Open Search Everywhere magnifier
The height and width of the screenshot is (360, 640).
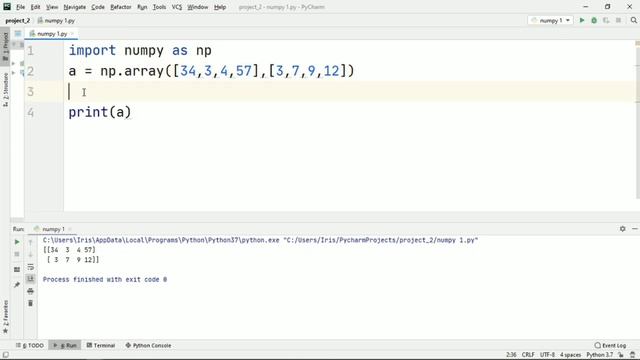click(633, 20)
